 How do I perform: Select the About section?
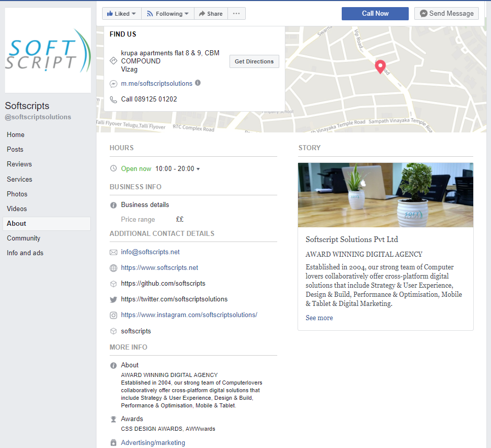pyautogui.click(x=47, y=224)
